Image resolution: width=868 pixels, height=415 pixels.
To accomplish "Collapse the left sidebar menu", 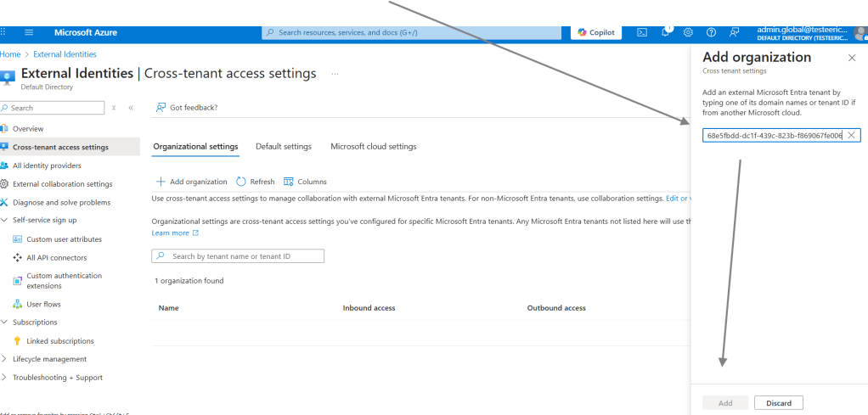I will click(131, 108).
